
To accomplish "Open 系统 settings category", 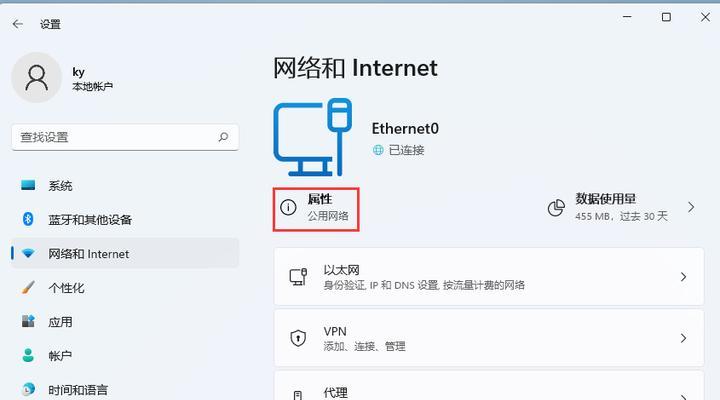I will pyautogui.click(x=125, y=186).
